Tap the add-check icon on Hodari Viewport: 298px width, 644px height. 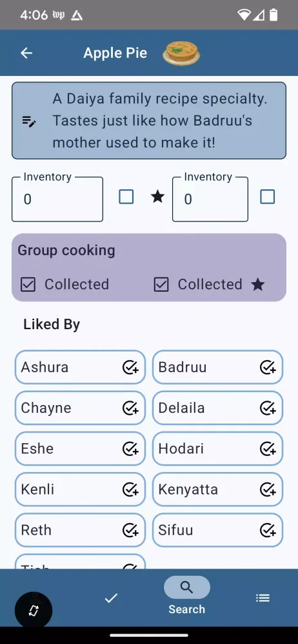tap(268, 448)
